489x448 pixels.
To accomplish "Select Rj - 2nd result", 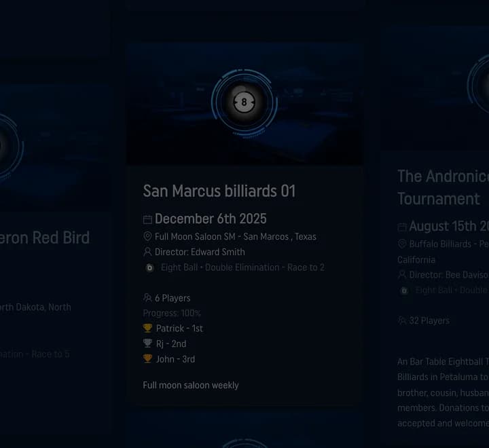I will click(171, 344).
